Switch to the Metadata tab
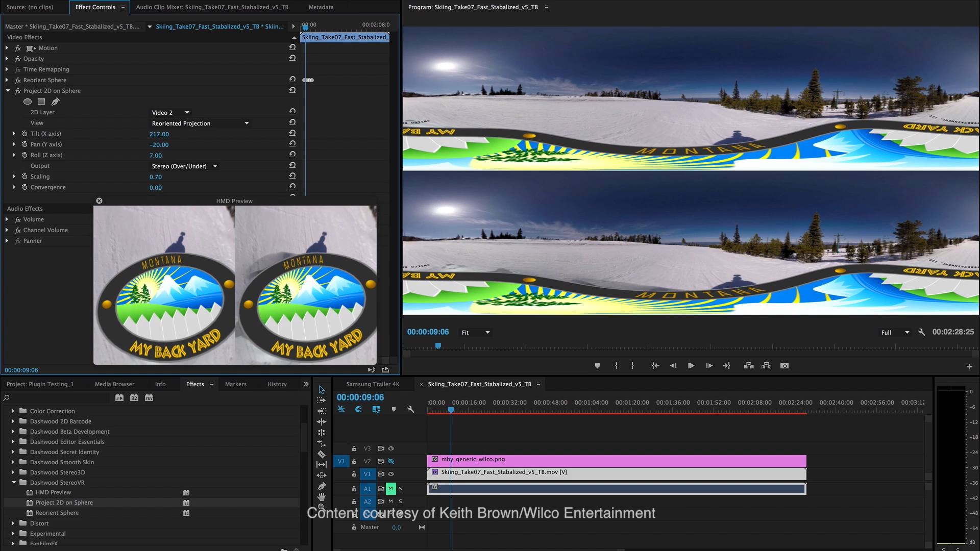The width and height of the screenshot is (980, 551). (x=321, y=7)
